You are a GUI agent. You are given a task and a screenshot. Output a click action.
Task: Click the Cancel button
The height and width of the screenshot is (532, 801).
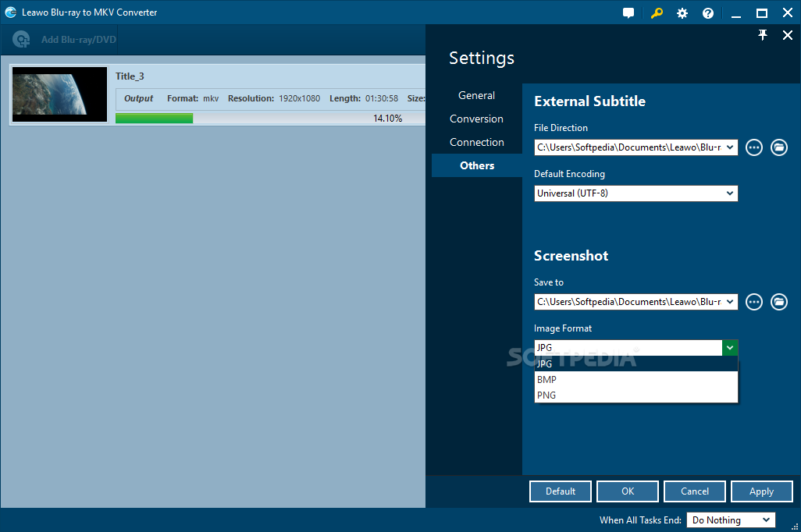pos(694,491)
